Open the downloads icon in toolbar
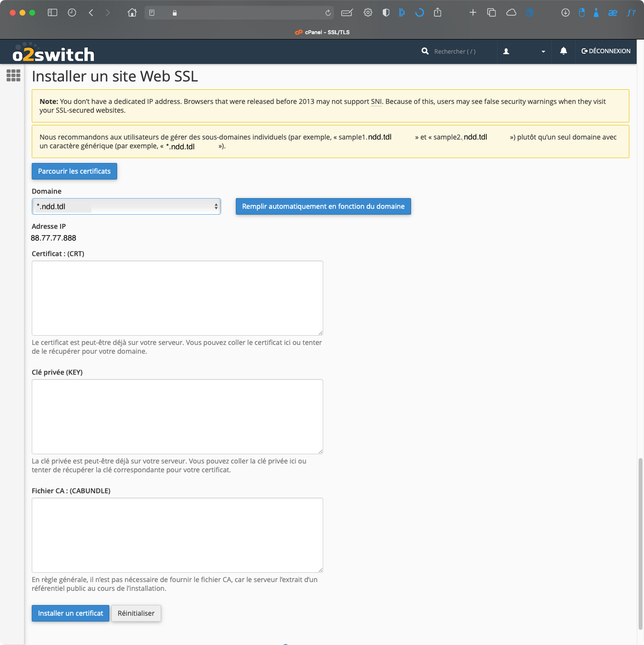This screenshot has width=644, height=645. pos(565,13)
